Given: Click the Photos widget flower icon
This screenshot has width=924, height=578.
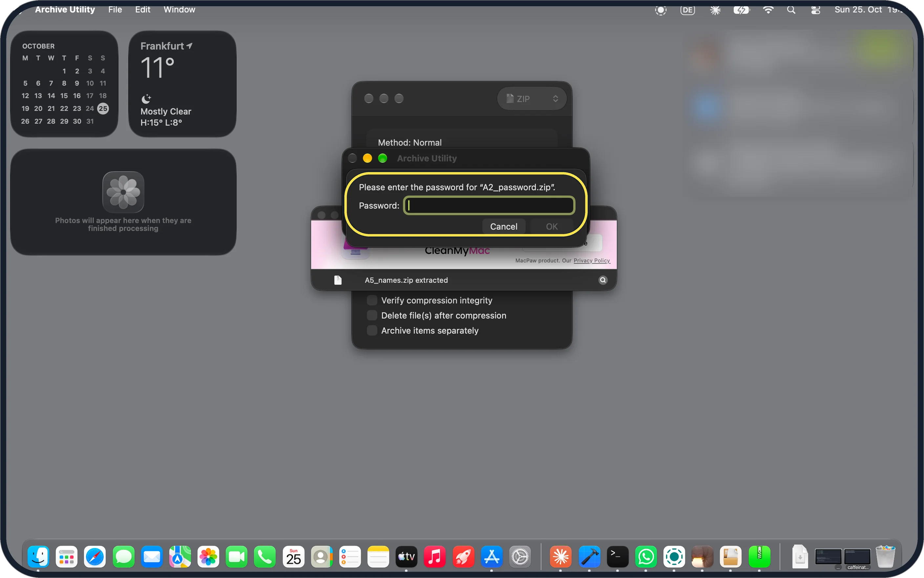Looking at the screenshot, I should point(123,192).
